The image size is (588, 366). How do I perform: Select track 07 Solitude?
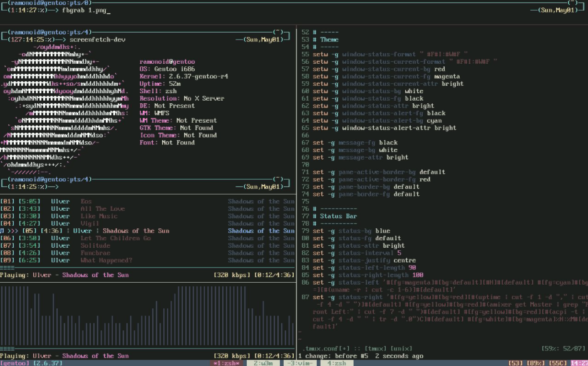coord(147,245)
